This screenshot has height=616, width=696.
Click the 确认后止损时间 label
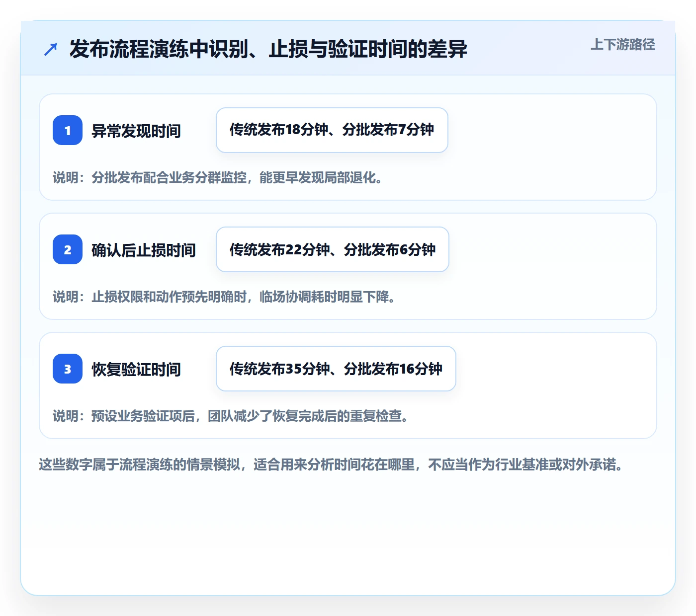(x=144, y=250)
